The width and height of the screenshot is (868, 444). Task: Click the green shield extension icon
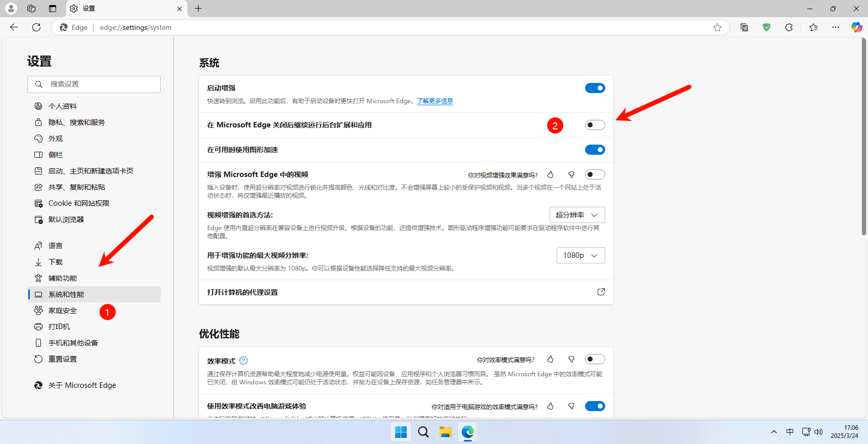click(766, 27)
